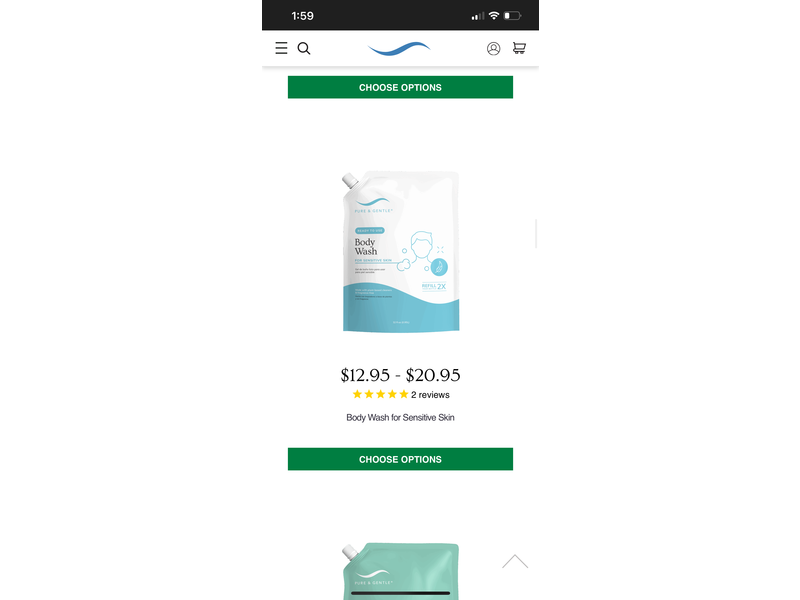Click the five-star rating row
Viewport: 800px width, 600px height.
coord(401,394)
